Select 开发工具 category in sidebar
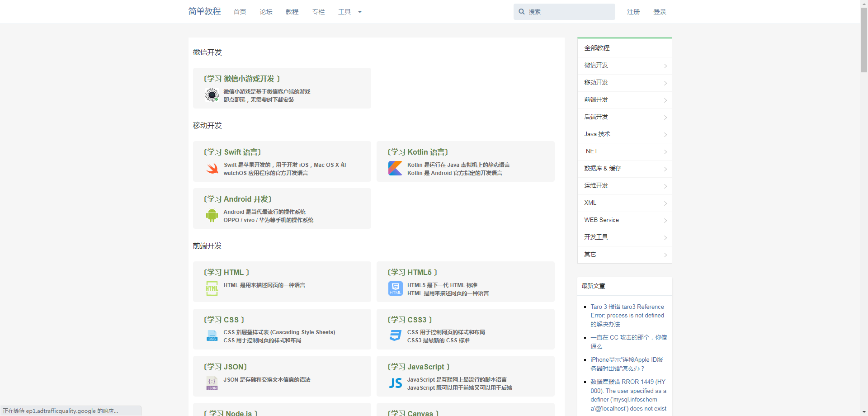The width and height of the screenshot is (868, 416). [624, 237]
